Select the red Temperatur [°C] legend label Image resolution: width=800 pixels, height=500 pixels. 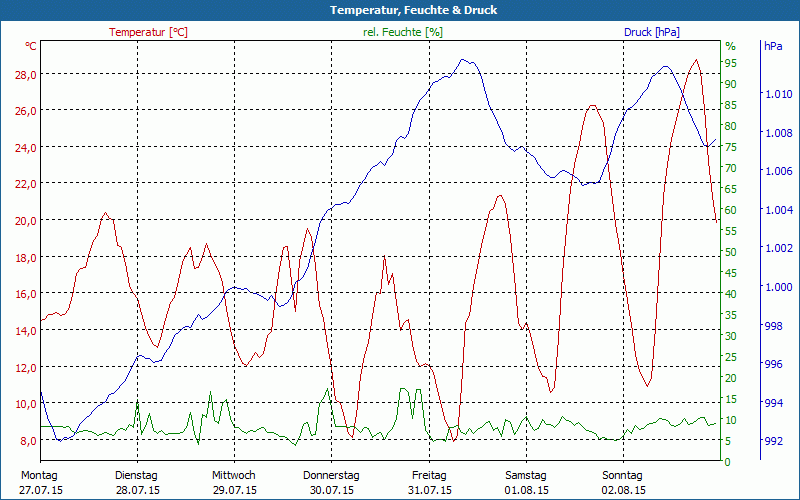(148, 32)
